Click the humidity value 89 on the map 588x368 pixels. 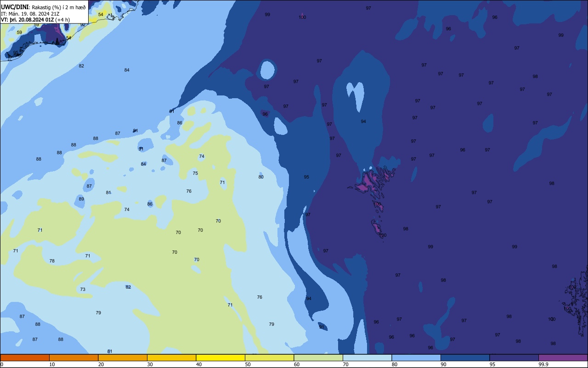tap(81, 199)
